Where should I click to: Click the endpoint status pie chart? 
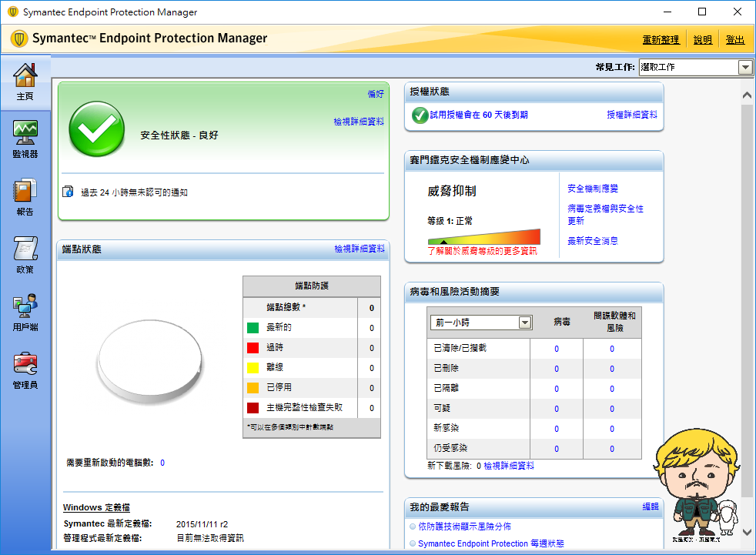pyautogui.click(x=150, y=361)
